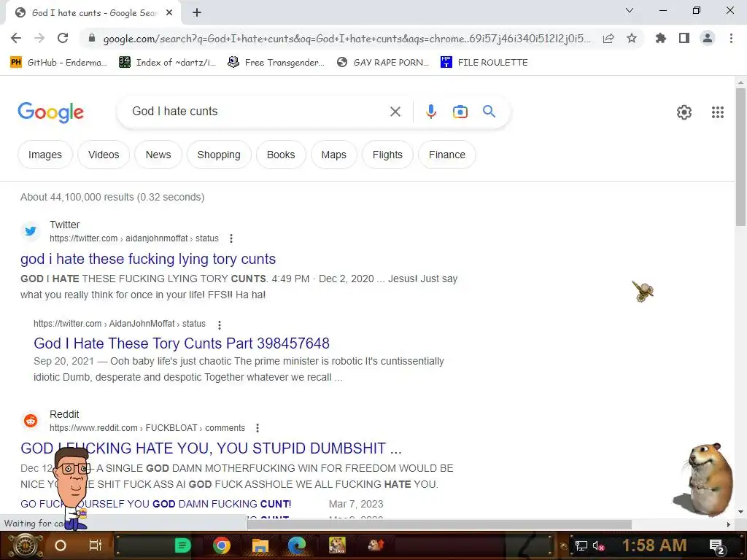This screenshot has height=560, width=747.
Task: Open Task View on taskbar
Action: 96,545
